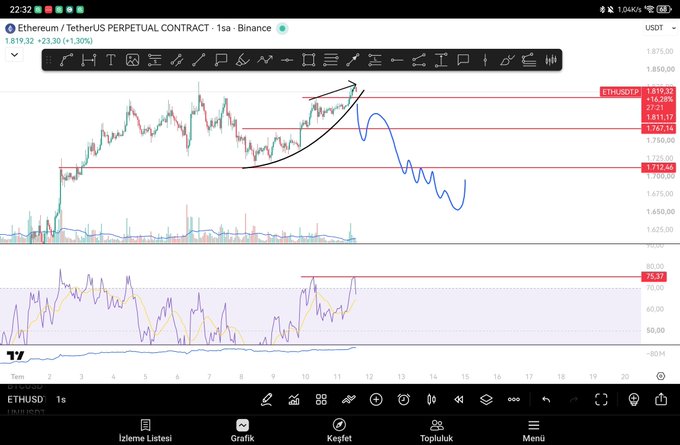680x445 pixels.
Task: Undo the last chart action
Action: tap(546, 399)
